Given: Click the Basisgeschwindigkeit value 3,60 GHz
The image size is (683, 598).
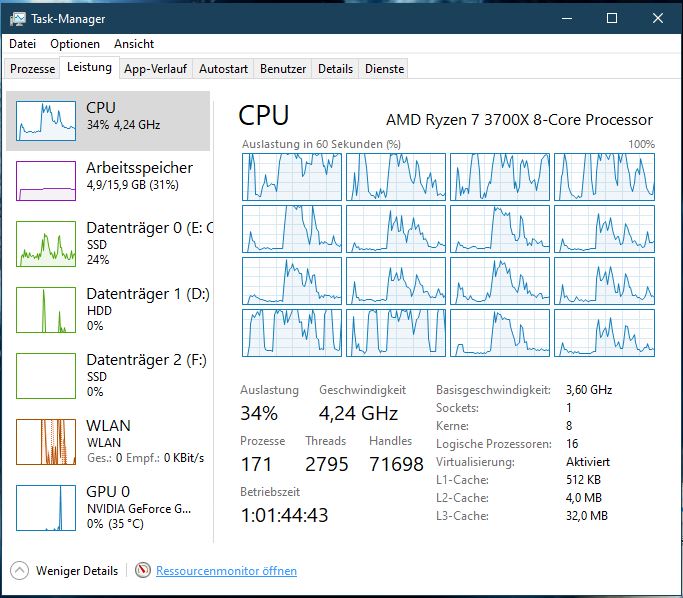Looking at the screenshot, I should click(589, 389).
